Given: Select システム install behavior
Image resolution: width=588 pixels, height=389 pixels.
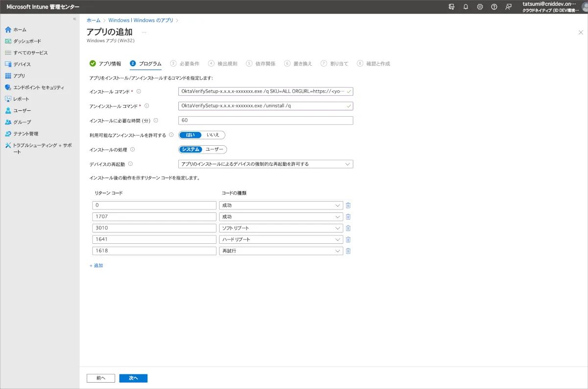Looking at the screenshot, I should coord(191,150).
